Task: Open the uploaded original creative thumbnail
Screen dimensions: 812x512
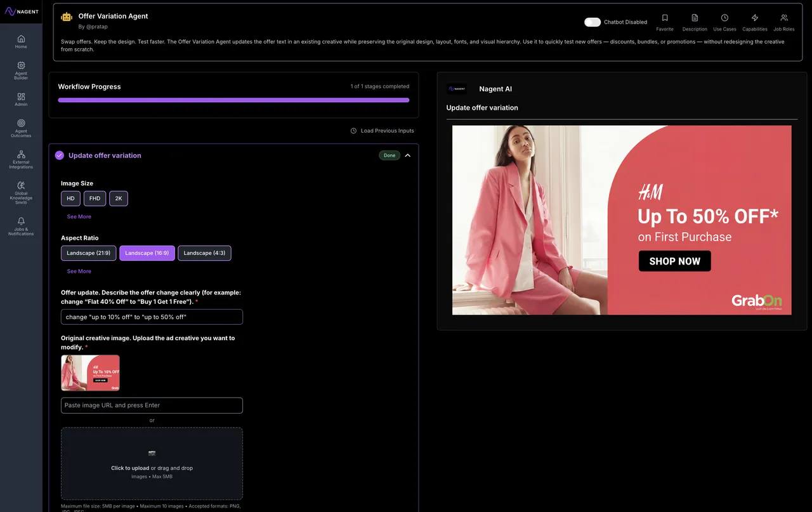Action: [90, 373]
